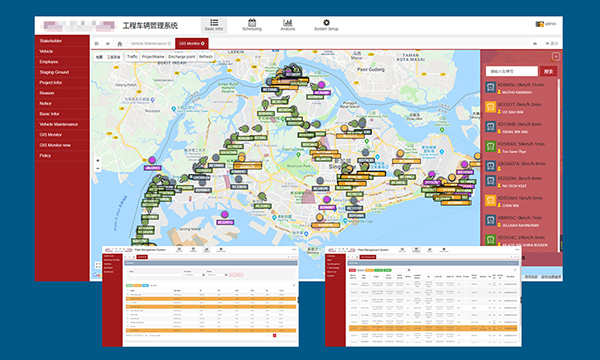Click the Refresh map button
600x360 pixels.
click(x=206, y=57)
